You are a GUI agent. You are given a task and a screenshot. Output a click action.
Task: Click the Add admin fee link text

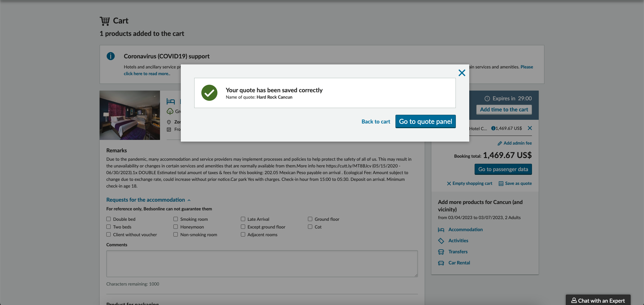[x=518, y=143]
